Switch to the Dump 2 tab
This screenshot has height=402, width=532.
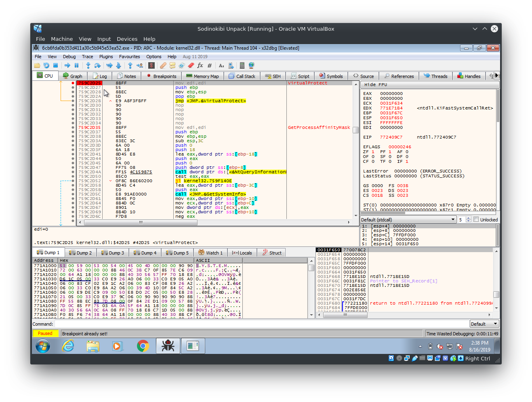point(80,253)
